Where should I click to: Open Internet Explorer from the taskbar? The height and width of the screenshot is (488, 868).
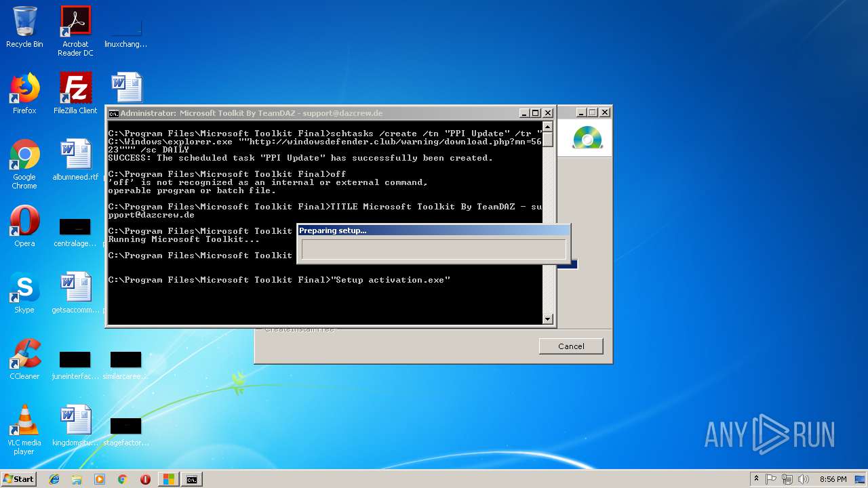coord(54,479)
